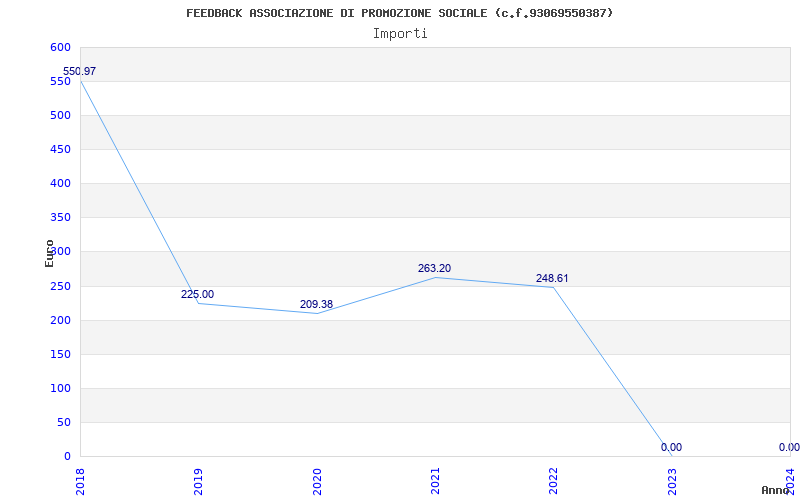Screen dimensions: 800x500
Task: Click the 0.00 label above 2023
Action: [671, 447]
